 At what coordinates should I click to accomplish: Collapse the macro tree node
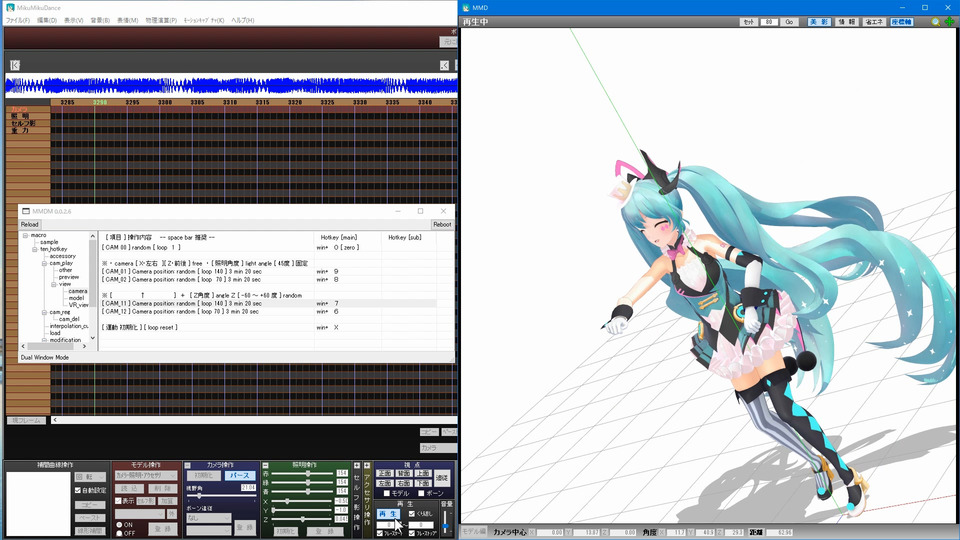coord(25,235)
